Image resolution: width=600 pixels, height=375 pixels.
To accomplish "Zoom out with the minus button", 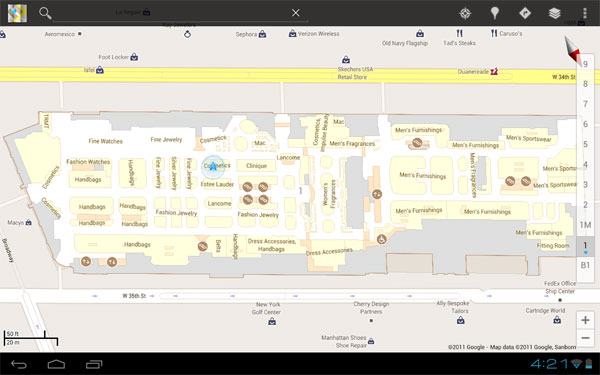I will tap(585, 338).
